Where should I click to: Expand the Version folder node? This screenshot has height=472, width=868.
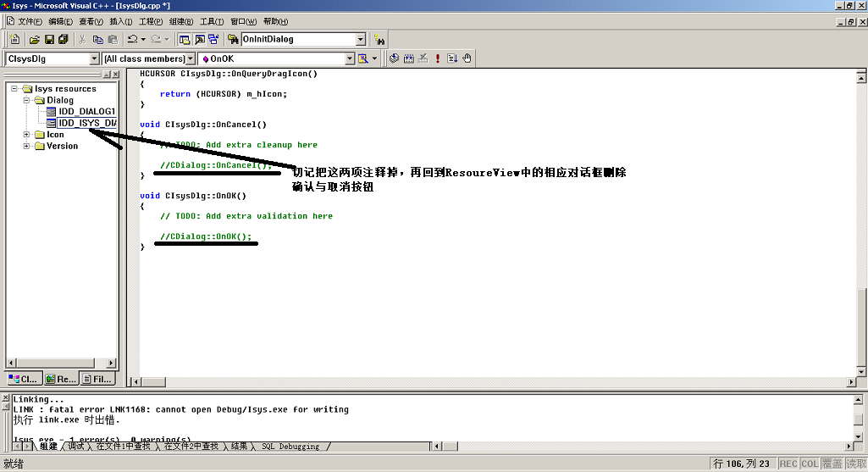click(x=26, y=147)
